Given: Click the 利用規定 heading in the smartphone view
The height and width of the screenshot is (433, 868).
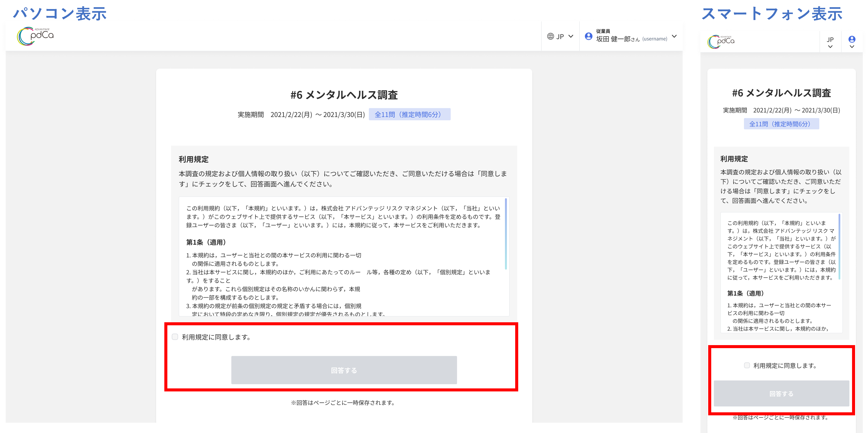Looking at the screenshot, I should [x=734, y=159].
